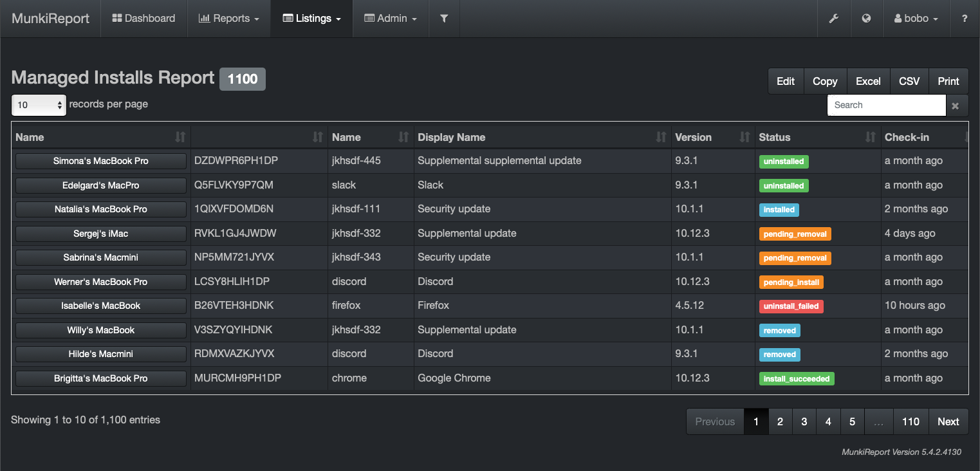Click the Google Chrome display name cell

click(542, 378)
